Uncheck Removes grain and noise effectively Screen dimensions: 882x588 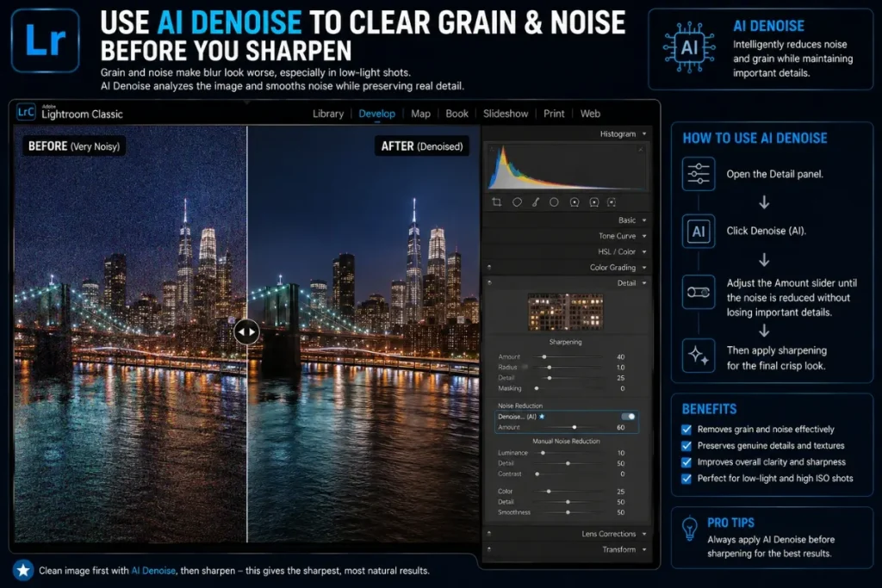tap(686, 430)
